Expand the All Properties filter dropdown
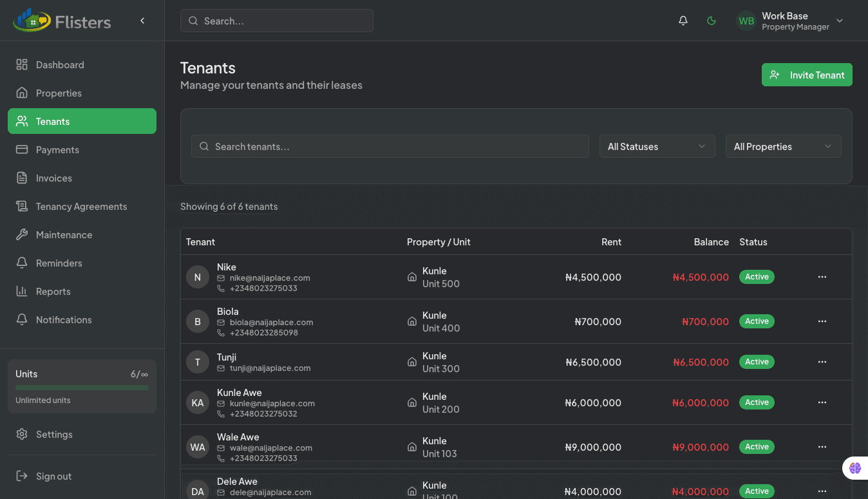Viewport: 868px width, 499px height. (783, 146)
